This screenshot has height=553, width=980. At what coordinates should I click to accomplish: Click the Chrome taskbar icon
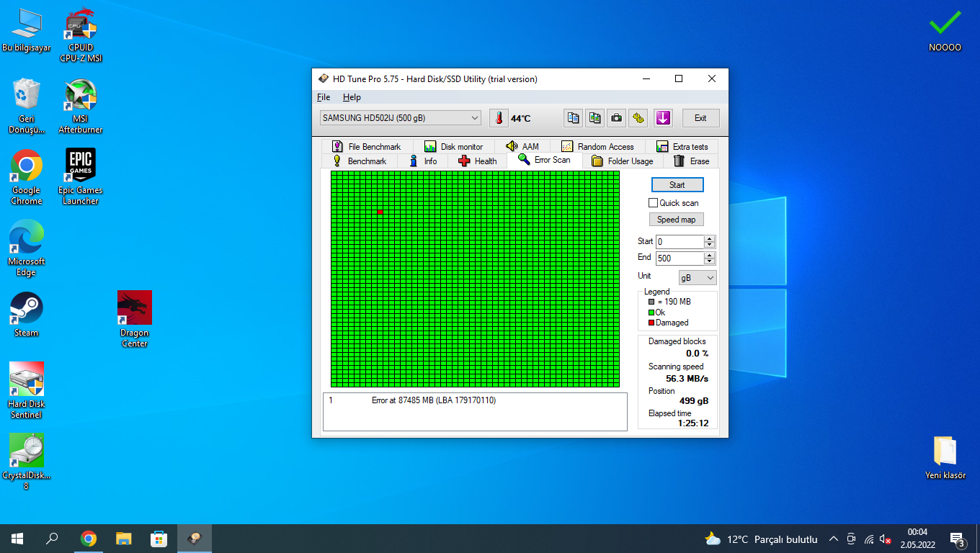[x=89, y=539]
